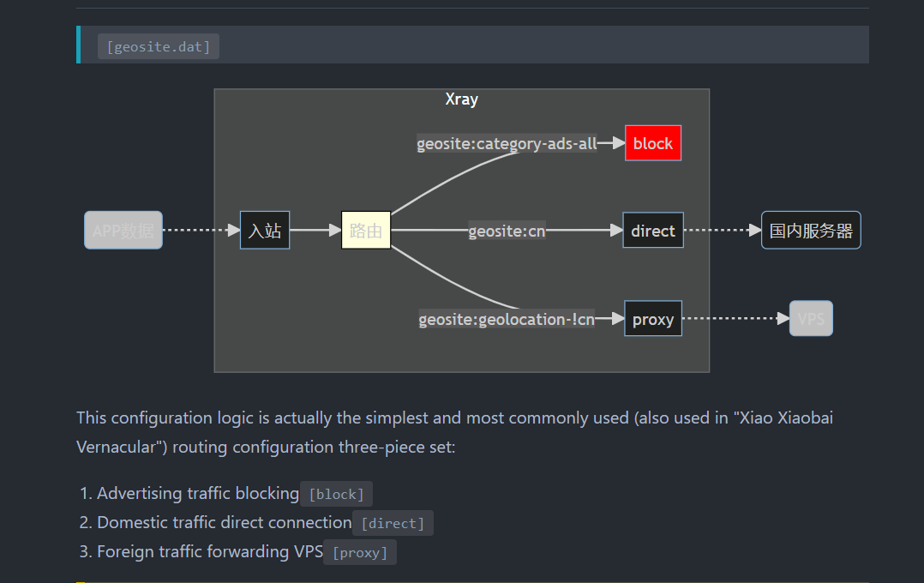Click the 国内服务器 destination node
This screenshot has width=924, height=583.
810,230
